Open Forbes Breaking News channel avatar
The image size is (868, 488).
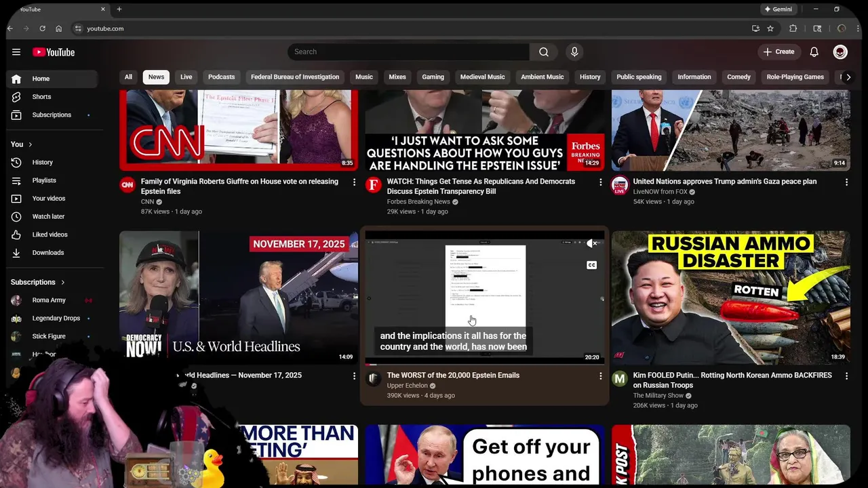374,185
